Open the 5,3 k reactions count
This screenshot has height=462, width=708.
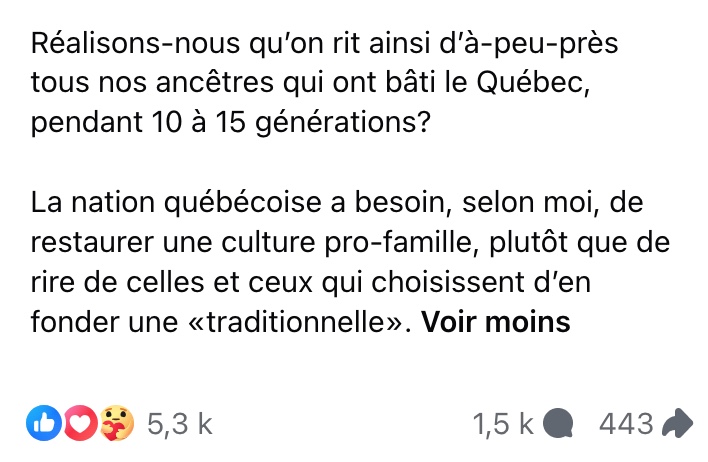(x=180, y=424)
